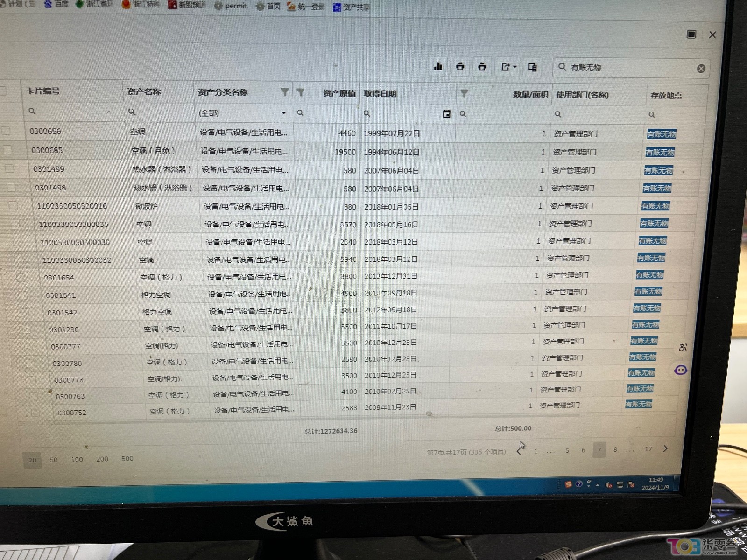
Task: Click the blue help question-mark tray icon
Action: 579,484
